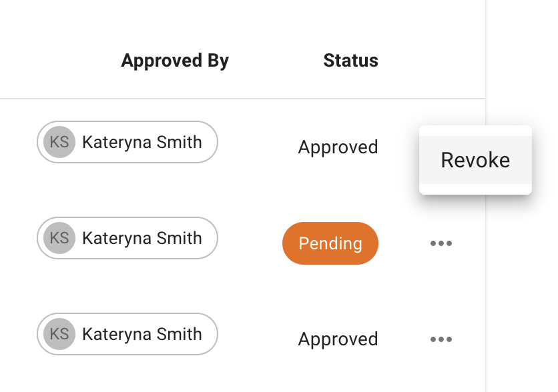
Task: Click the KS avatar in the bottom row
Action: [x=59, y=334]
